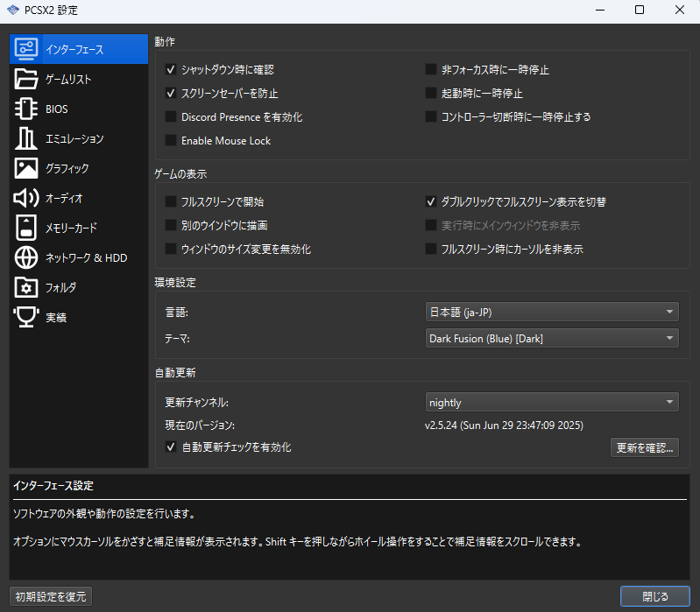Viewport: 700px width, 612px height.
Task: Click 初期設定を復元 button
Action: (51, 596)
